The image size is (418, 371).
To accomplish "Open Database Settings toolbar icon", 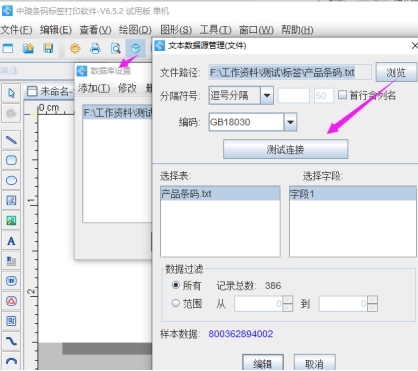I will point(135,49).
